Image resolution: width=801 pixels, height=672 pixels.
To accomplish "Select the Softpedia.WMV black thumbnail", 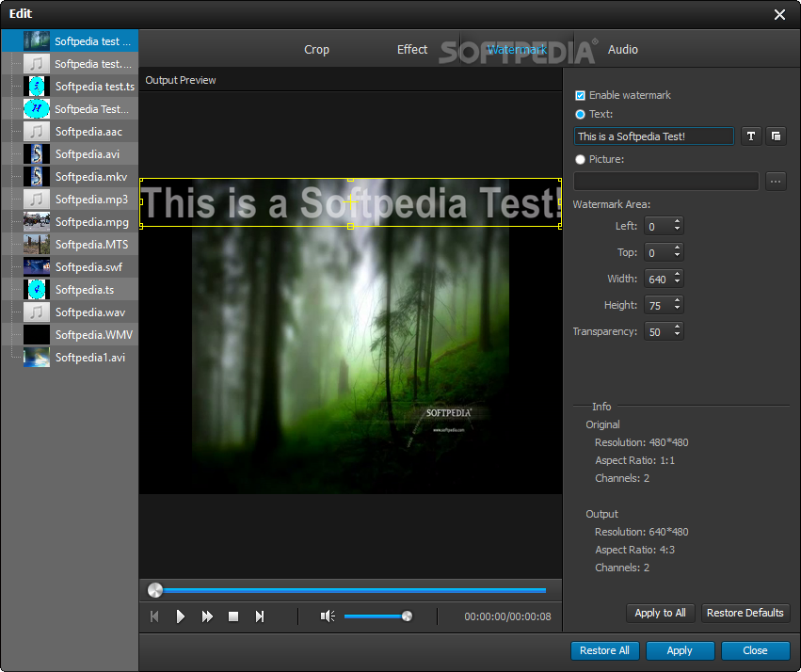I will coord(37,334).
